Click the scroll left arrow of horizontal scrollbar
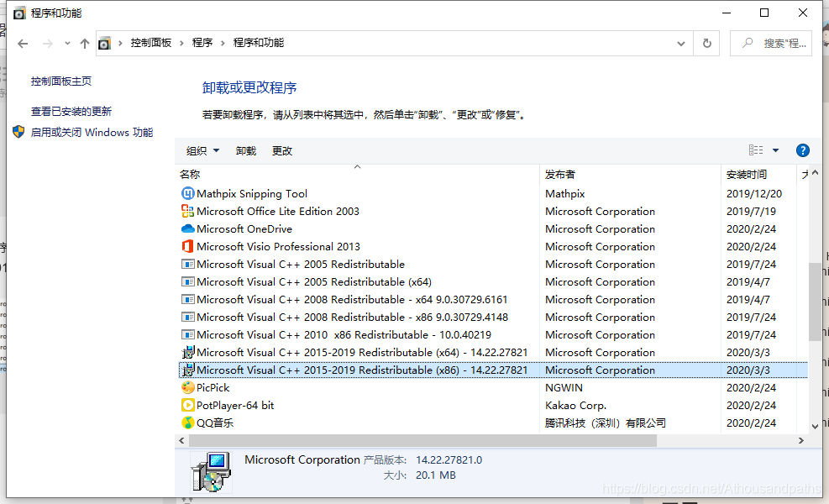Image resolution: width=829 pixels, height=504 pixels. [182, 440]
